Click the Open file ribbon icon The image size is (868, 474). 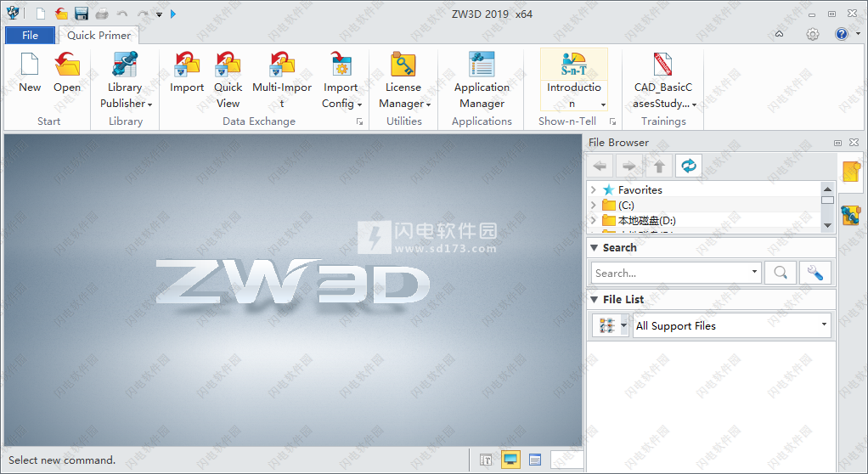[x=67, y=65]
